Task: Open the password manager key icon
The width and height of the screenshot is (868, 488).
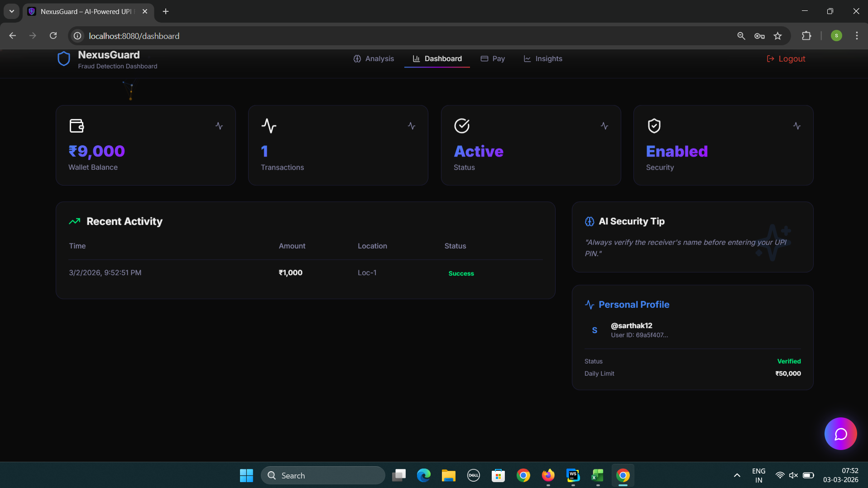Action: pyautogui.click(x=759, y=36)
